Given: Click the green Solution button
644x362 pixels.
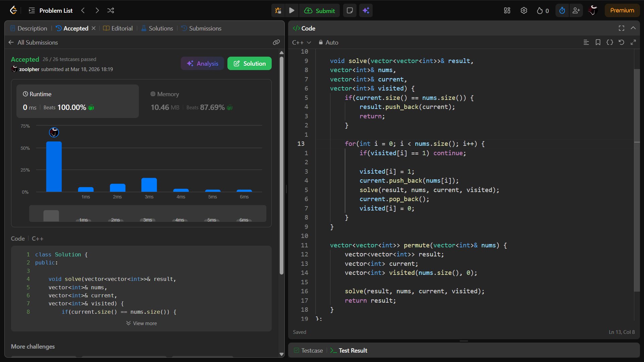Looking at the screenshot, I should [249, 63].
